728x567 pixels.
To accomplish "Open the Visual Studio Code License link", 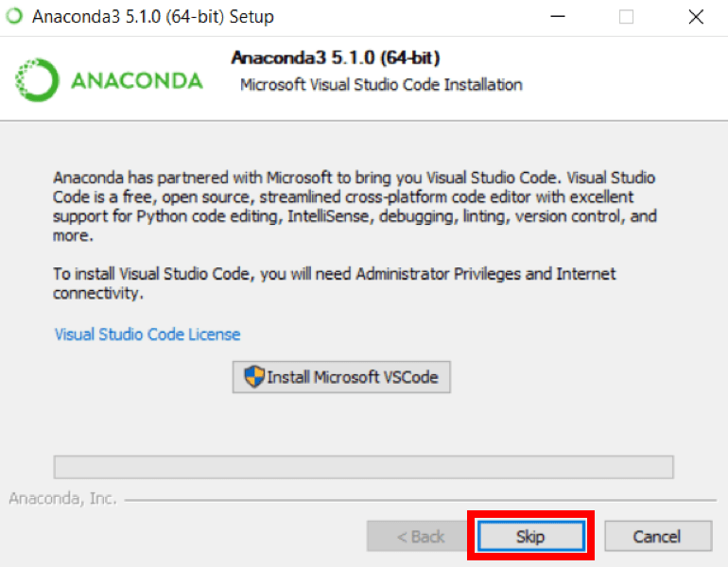I will point(147,335).
